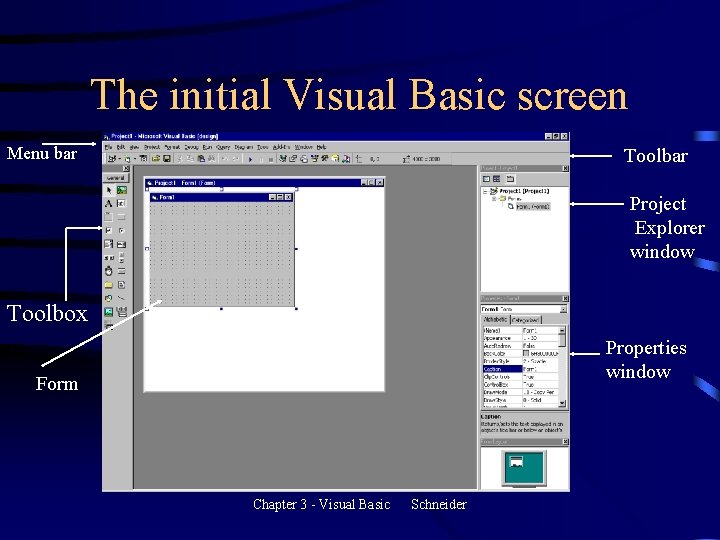Select the DirListBox folder control in the toolbox
Screen dimensions: 720x540
point(109,285)
